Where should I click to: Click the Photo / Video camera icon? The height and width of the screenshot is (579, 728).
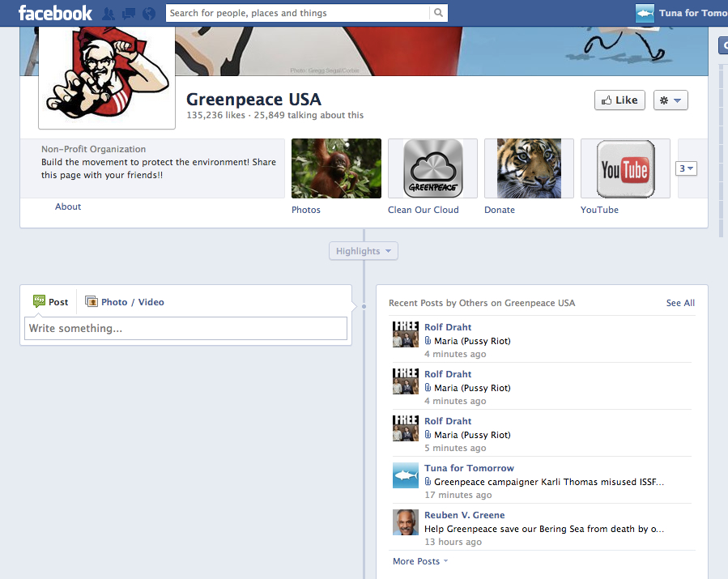pos(91,301)
